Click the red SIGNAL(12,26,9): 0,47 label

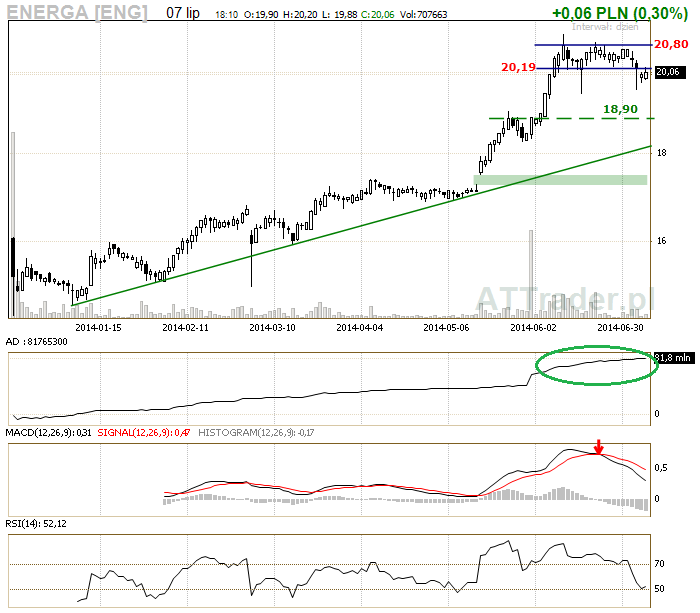[x=144, y=433]
